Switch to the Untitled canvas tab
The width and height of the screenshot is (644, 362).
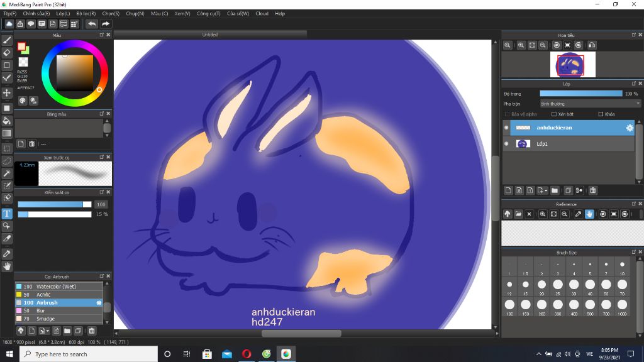tap(210, 35)
